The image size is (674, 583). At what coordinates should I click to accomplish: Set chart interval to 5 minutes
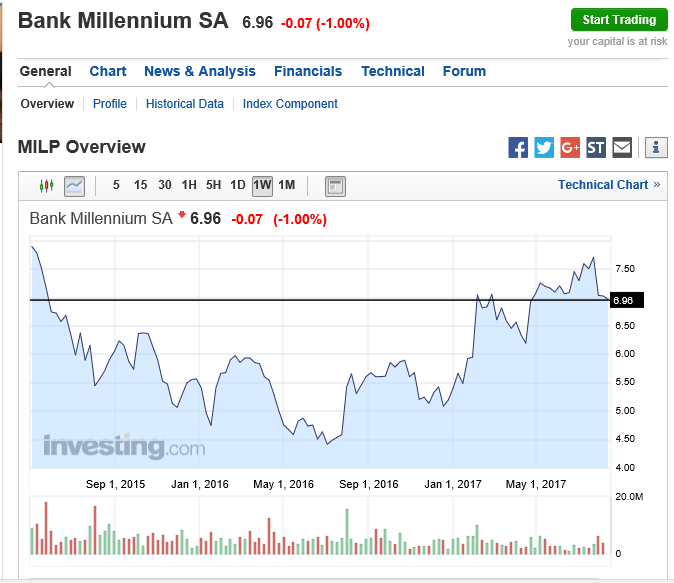coord(116,185)
